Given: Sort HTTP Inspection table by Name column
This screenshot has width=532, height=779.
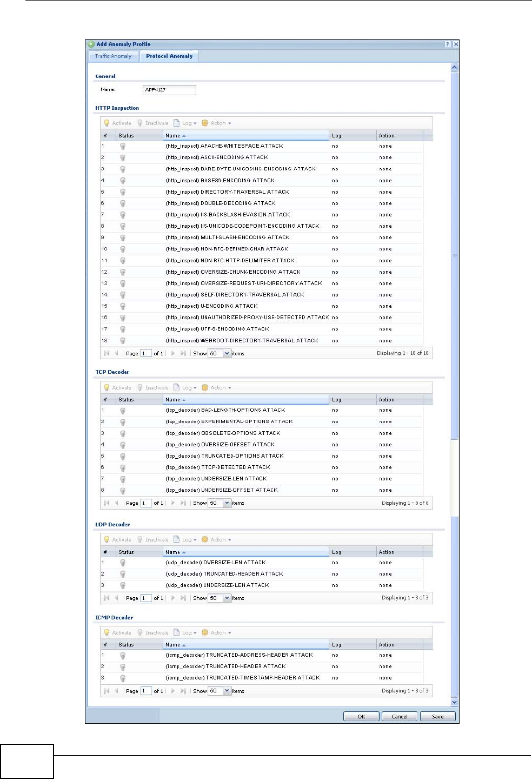Looking at the screenshot, I should pos(246,136).
